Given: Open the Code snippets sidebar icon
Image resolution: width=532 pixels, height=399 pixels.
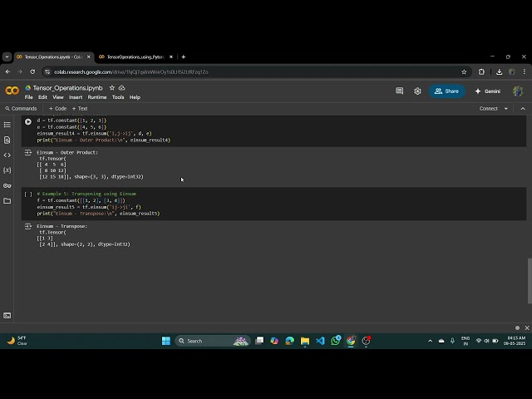Looking at the screenshot, I should [x=7, y=155].
